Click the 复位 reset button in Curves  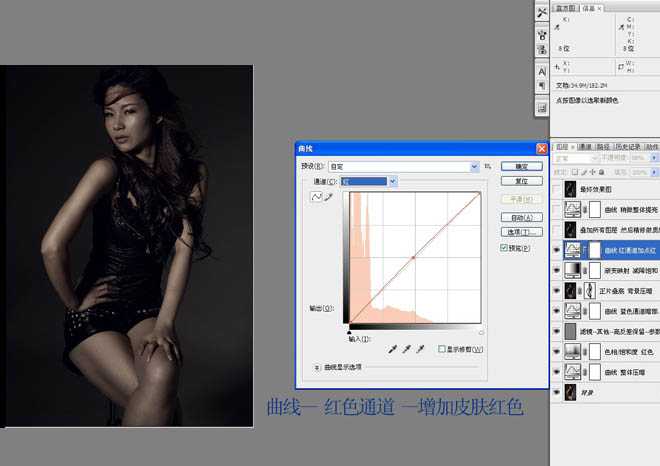522,181
